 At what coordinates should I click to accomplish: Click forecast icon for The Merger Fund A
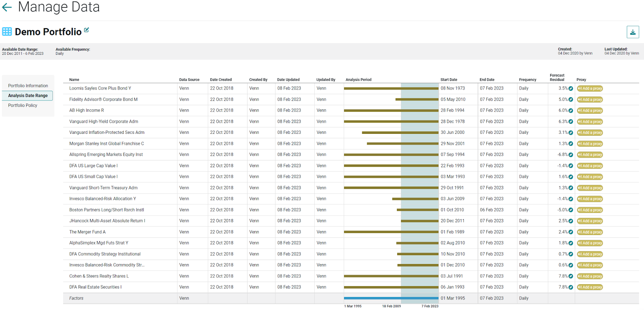point(571,232)
